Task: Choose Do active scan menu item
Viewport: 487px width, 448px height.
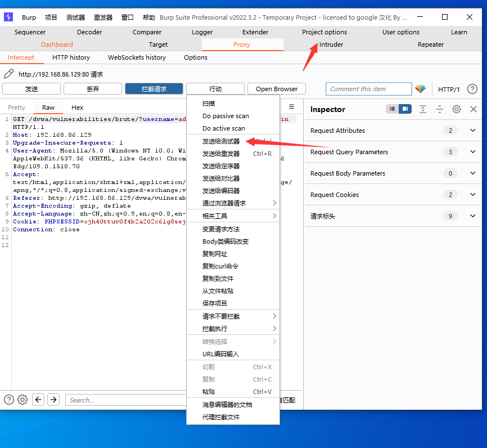Action: (233, 128)
